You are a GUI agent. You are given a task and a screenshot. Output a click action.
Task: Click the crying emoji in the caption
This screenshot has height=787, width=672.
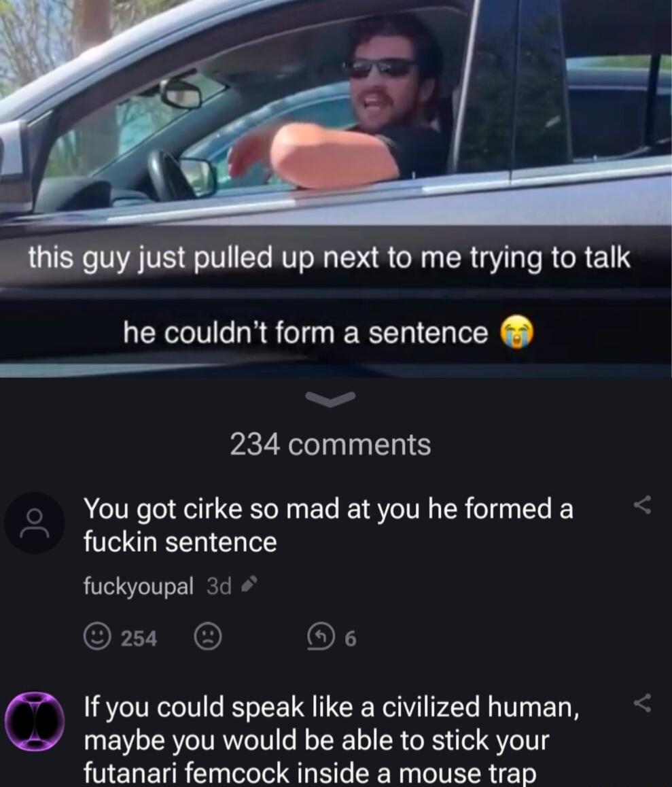(x=517, y=333)
